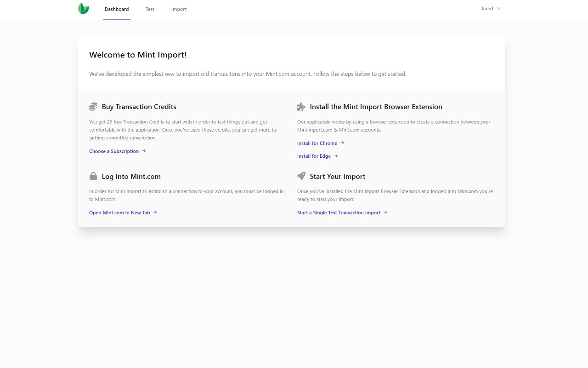
Task: Start a Single Test Transaction Import
Action: click(339, 213)
